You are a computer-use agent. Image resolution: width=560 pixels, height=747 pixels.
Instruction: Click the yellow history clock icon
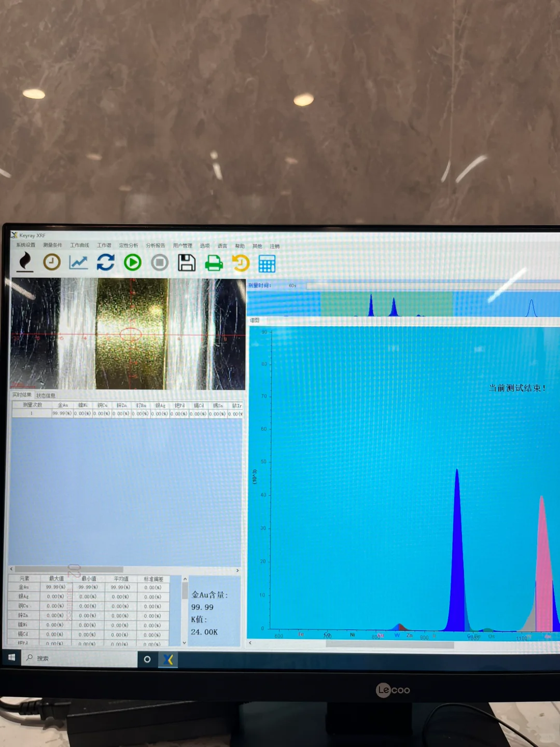[241, 264]
